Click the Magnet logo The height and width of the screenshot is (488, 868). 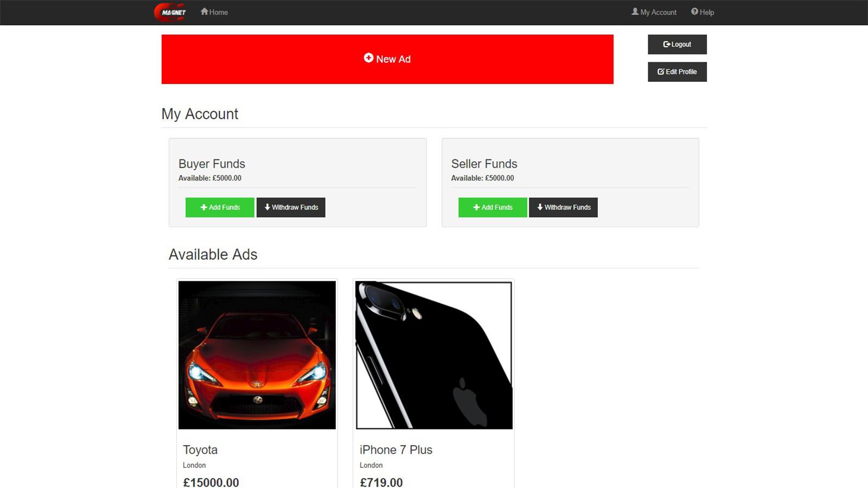tap(170, 12)
